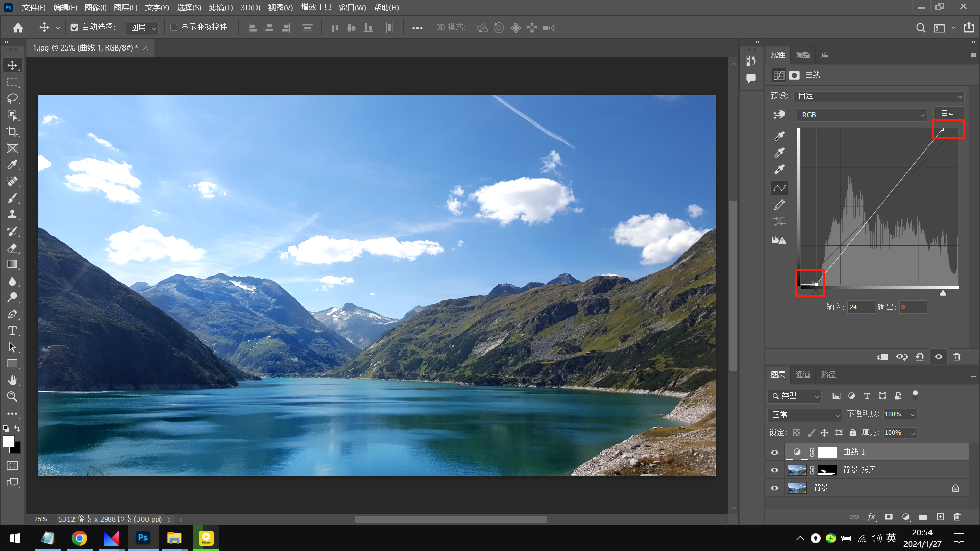Open the 文件(F) menu
This screenshot has width=980, height=551.
click(x=34, y=8)
